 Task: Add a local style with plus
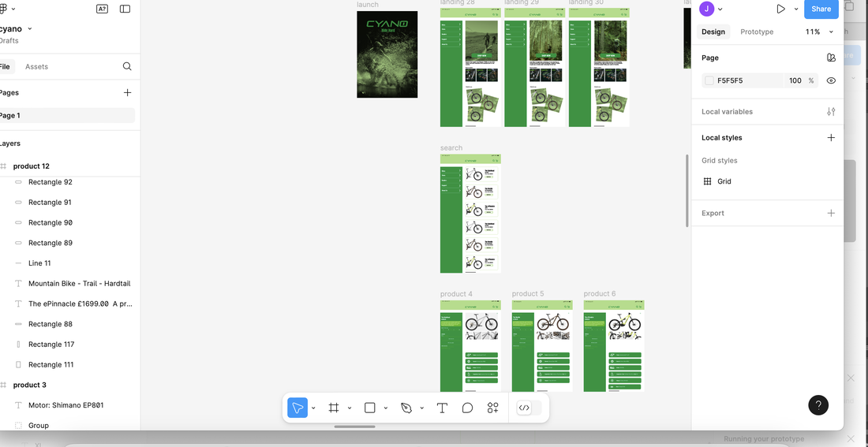coord(831,138)
